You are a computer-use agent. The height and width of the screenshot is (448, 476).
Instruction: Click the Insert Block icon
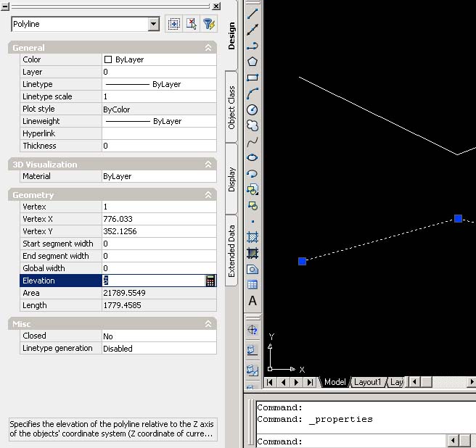coord(253,190)
